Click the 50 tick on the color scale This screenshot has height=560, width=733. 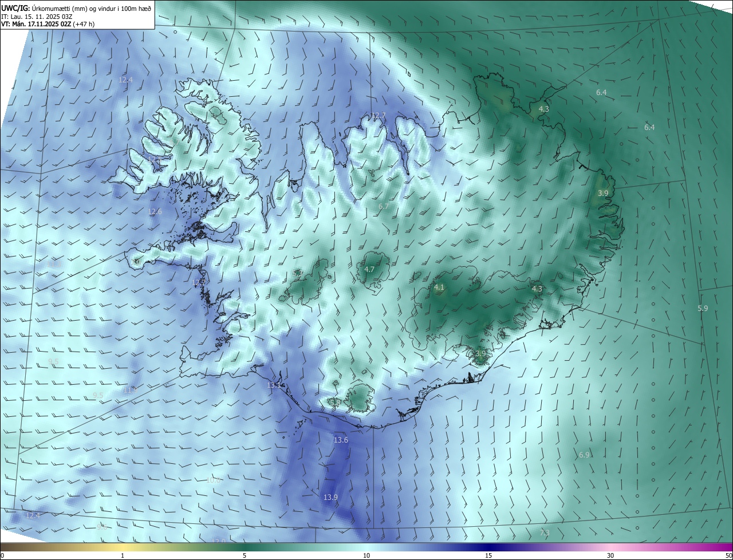coord(728,555)
